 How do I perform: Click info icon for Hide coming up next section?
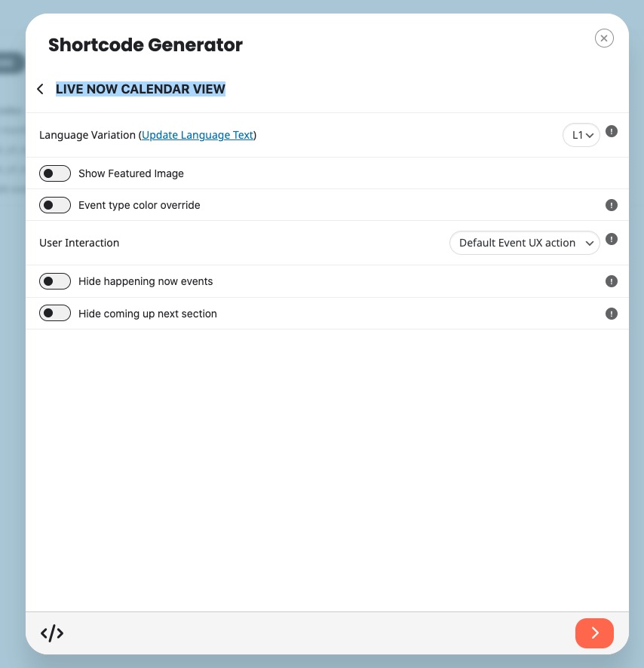pyautogui.click(x=611, y=314)
